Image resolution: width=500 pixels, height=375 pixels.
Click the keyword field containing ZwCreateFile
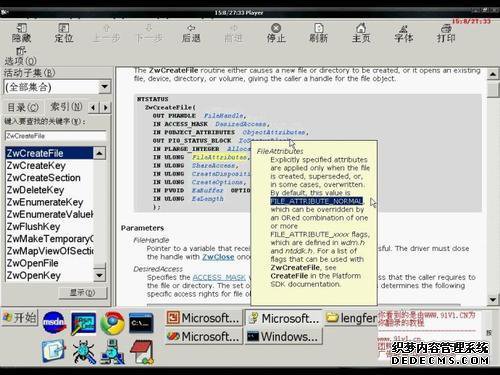tap(56, 136)
